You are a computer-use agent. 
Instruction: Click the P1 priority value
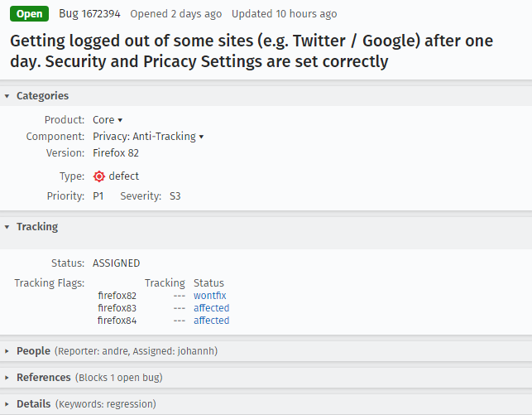(99, 196)
